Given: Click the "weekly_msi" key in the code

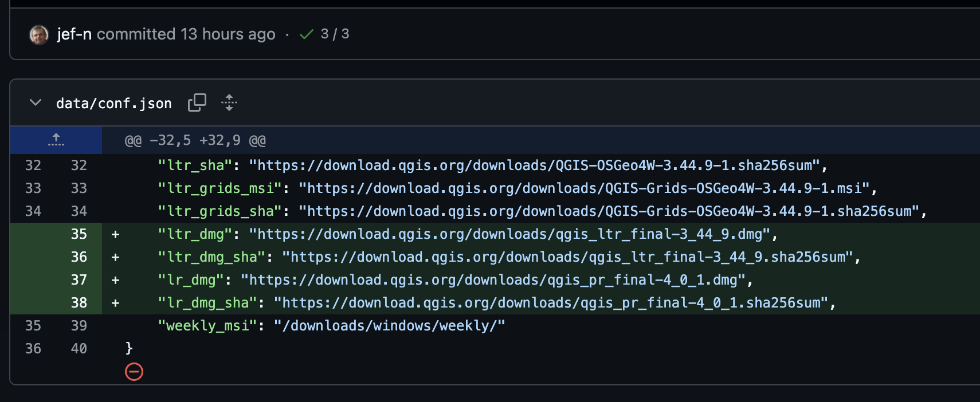Looking at the screenshot, I should coord(207,326).
